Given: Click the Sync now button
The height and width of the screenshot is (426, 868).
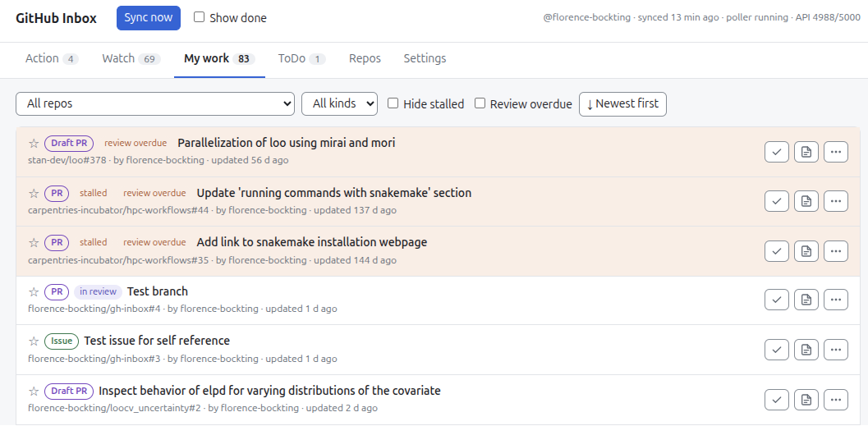Looking at the screenshot, I should tap(149, 18).
